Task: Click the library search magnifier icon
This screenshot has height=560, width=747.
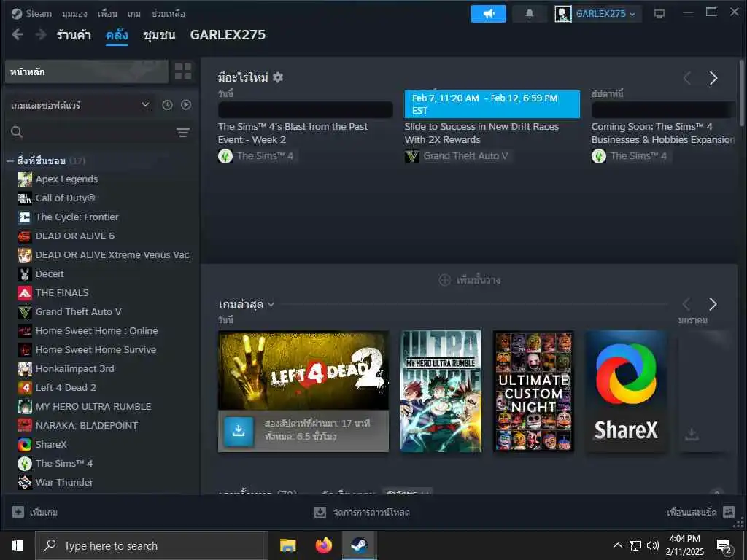Action: pos(17,133)
